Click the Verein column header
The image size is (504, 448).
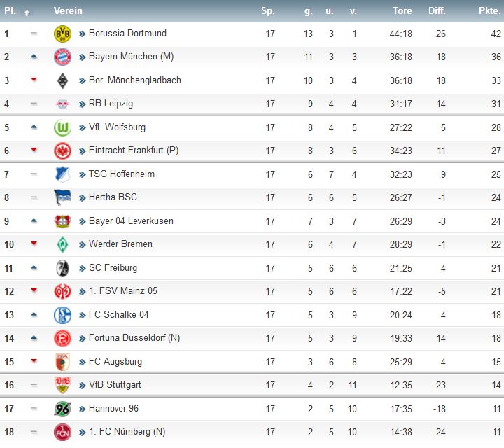(68, 11)
